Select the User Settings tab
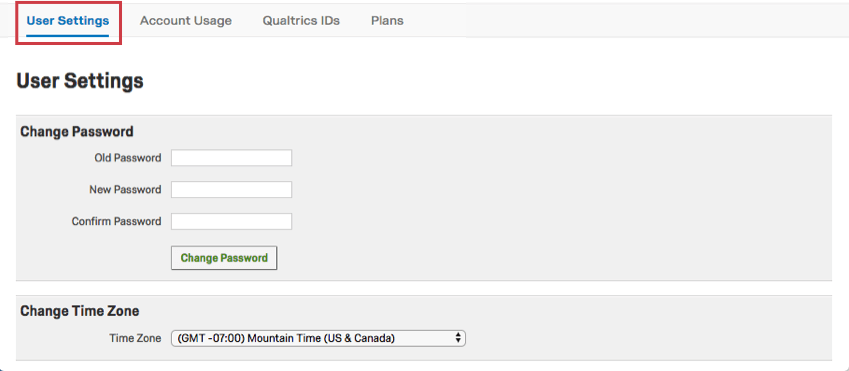The height and width of the screenshot is (371, 849). point(68,22)
